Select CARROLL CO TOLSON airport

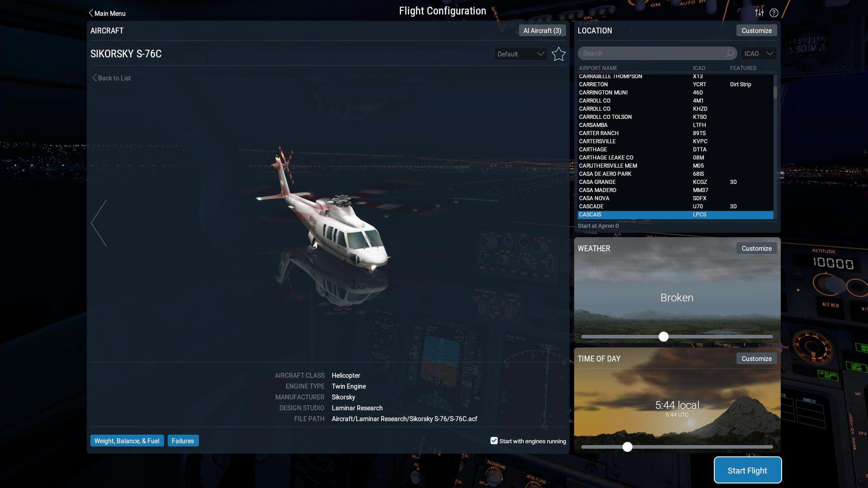click(675, 117)
